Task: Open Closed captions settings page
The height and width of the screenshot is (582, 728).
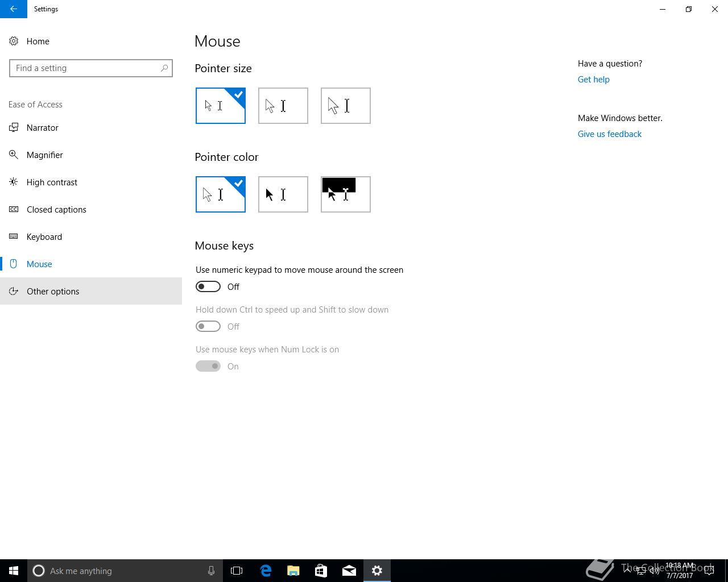Action: pos(91,210)
